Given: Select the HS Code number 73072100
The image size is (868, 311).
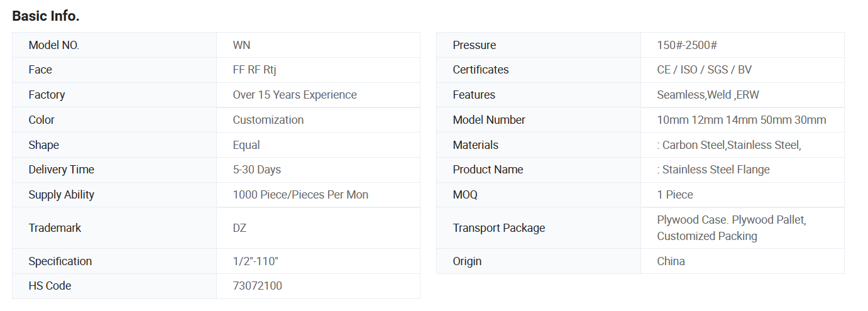Looking at the screenshot, I should coord(258,286).
